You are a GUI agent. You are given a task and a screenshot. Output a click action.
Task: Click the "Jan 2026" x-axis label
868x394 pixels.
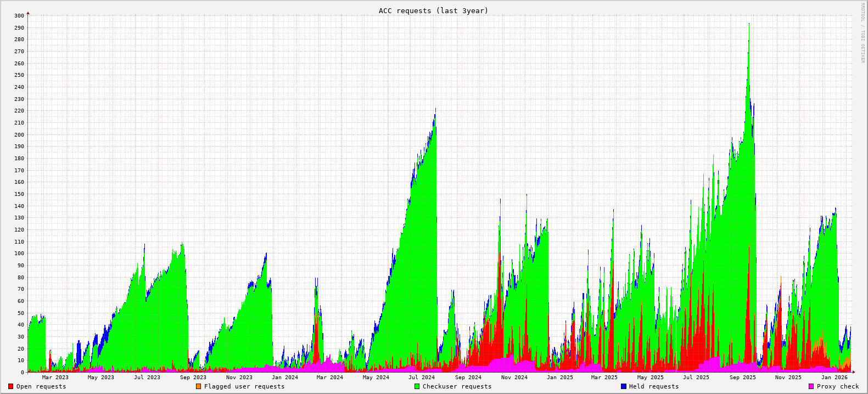pyautogui.click(x=834, y=377)
